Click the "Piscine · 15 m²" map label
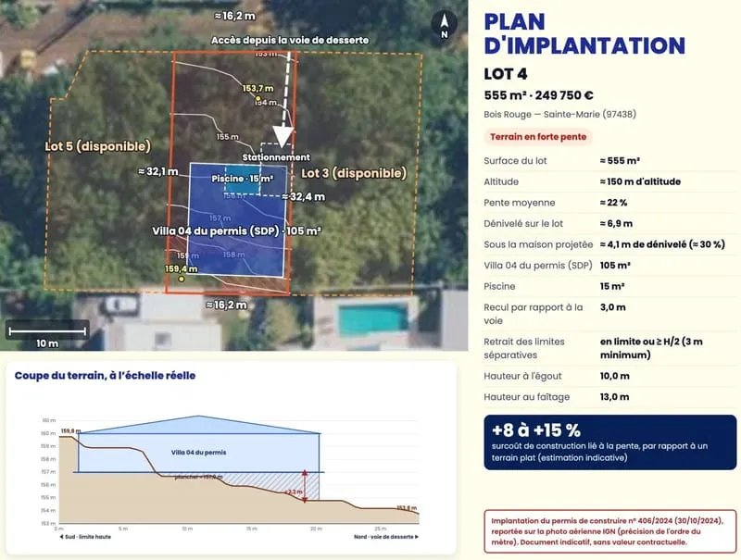Viewport: 741px width, 560px height. [243, 179]
